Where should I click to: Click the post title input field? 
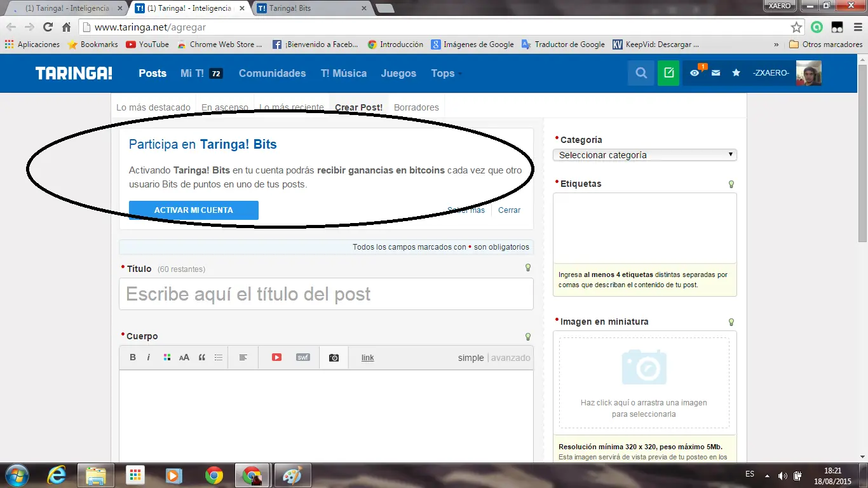click(x=326, y=294)
